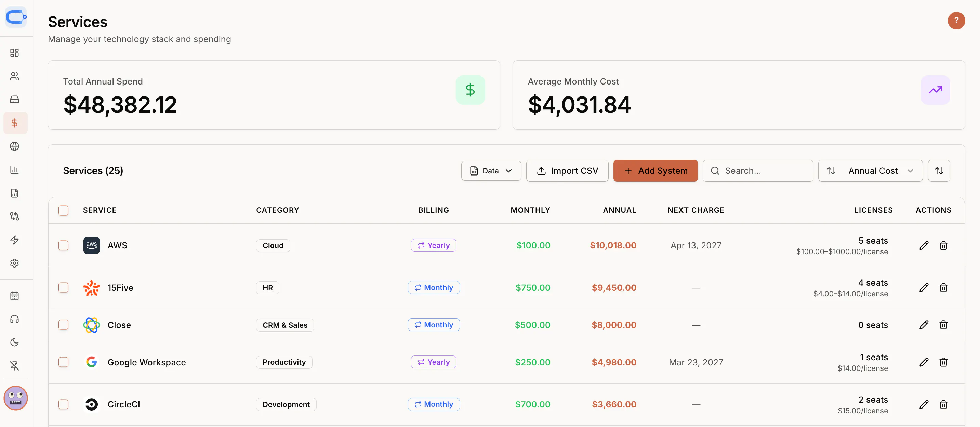Open the user avatar at sidebar bottom

(x=16, y=398)
